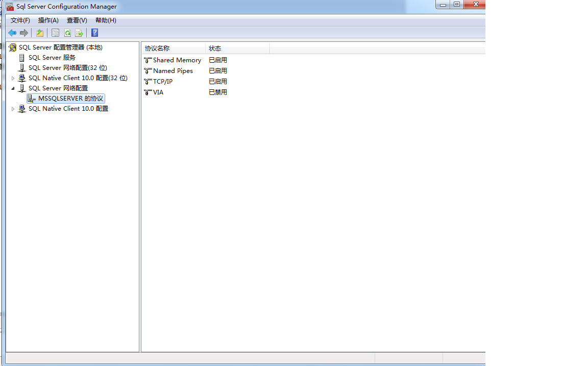Select bottom SQL Native Client 10.0 配置 label
Image resolution: width=588 pixels, height=366 pixels.
click(68, 109)
